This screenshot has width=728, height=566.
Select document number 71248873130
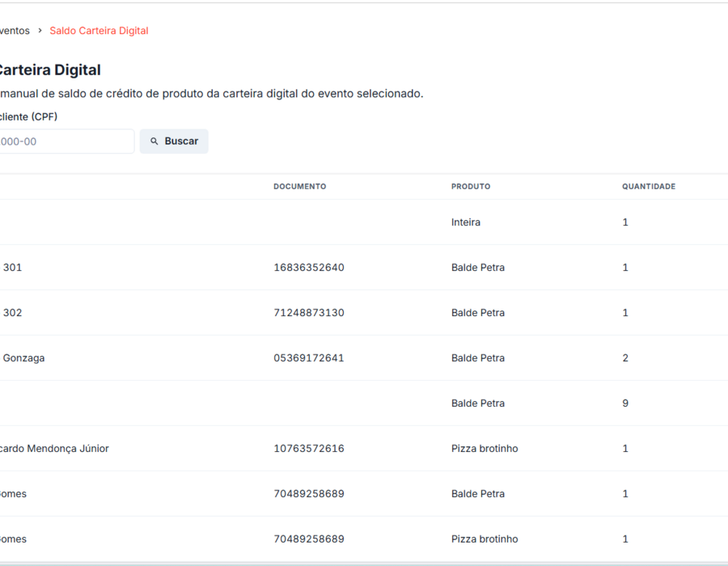click(x=309, y=313)
